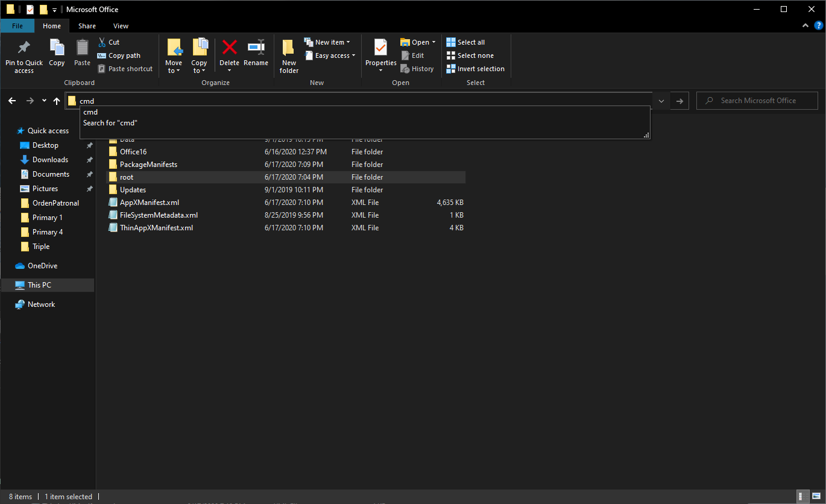Click the History ribbon command
The width and height of the screenshot is (826, 504).
click(417, 69)
